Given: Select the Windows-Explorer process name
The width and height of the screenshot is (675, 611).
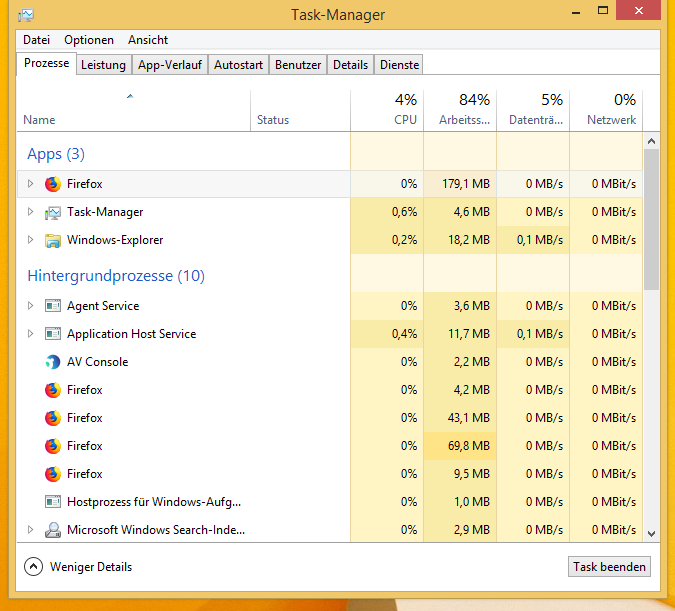Looking at the screenshot, I should 115,240.
